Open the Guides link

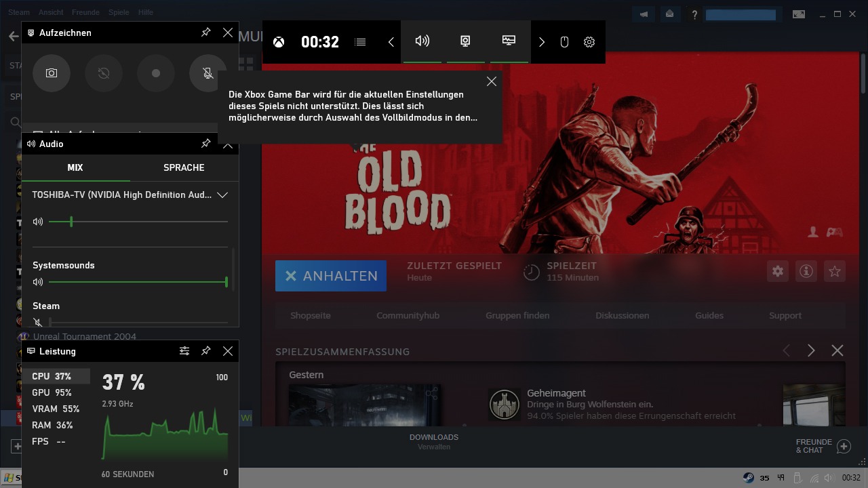[x=709, y=315]
